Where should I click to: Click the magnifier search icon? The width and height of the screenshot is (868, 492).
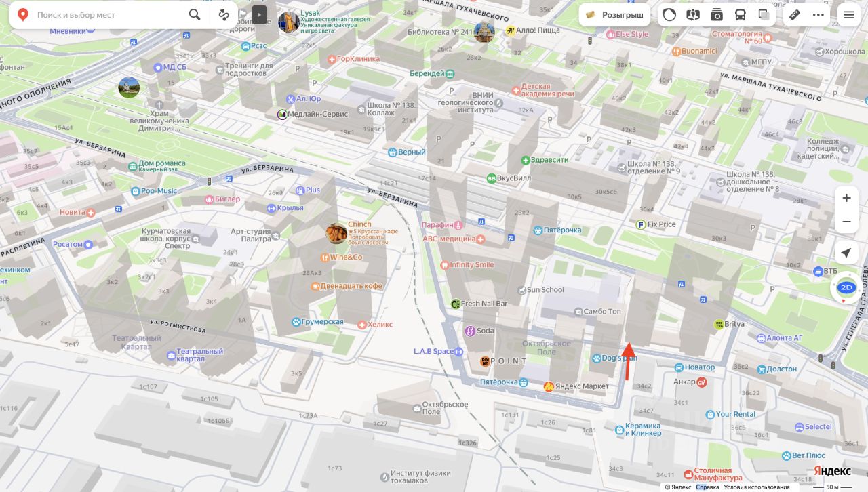(x=195, y=14)
